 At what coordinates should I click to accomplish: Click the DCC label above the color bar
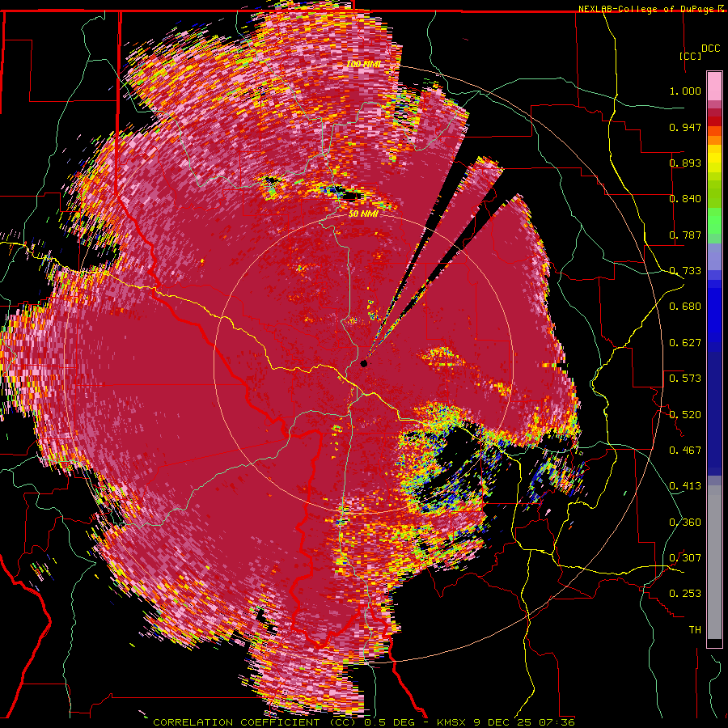tap(710, 49)
